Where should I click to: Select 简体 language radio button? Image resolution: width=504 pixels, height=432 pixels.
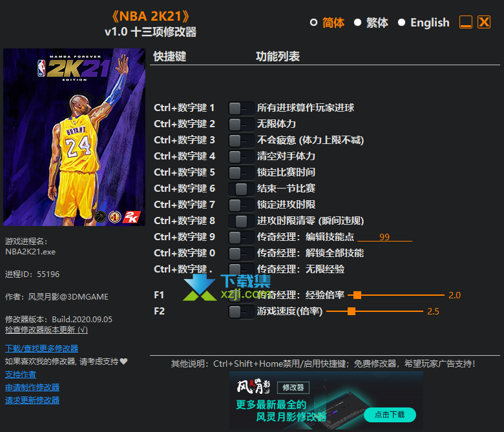pos(313,23)
